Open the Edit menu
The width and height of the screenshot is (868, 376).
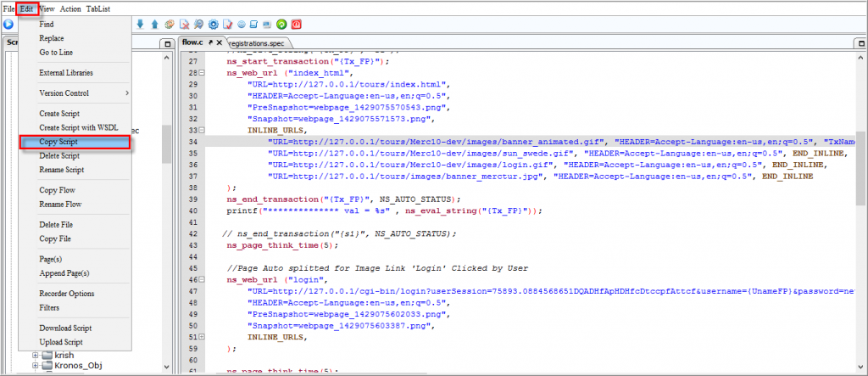pos(27,8)
